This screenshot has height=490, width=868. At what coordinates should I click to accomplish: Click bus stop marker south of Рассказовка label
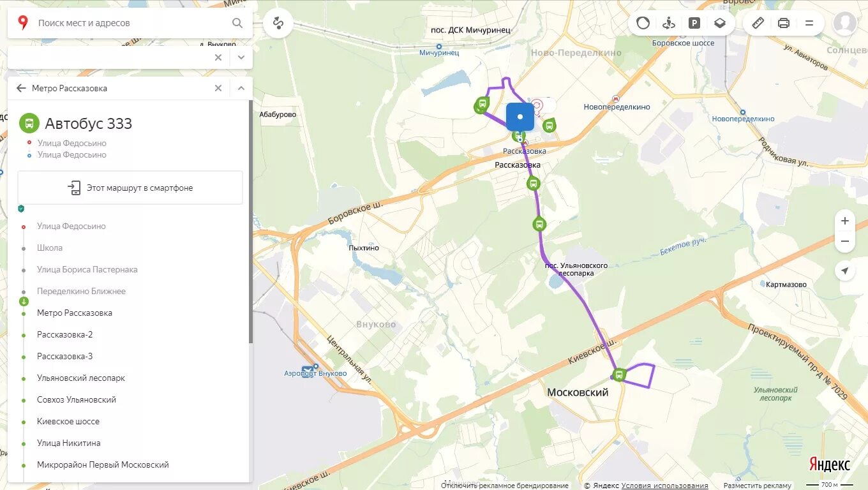pos(534,184)
